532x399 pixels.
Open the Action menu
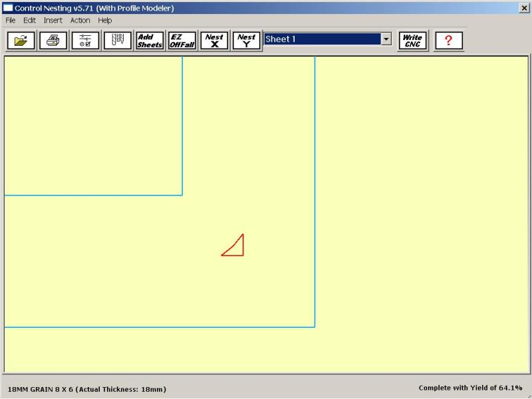[80, 21]
